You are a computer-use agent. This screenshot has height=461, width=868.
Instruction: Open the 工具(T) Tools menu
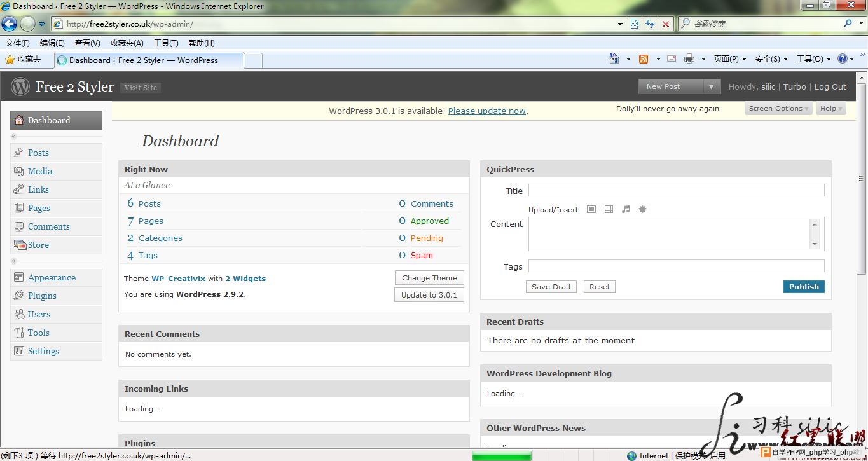tap(166, 43)
